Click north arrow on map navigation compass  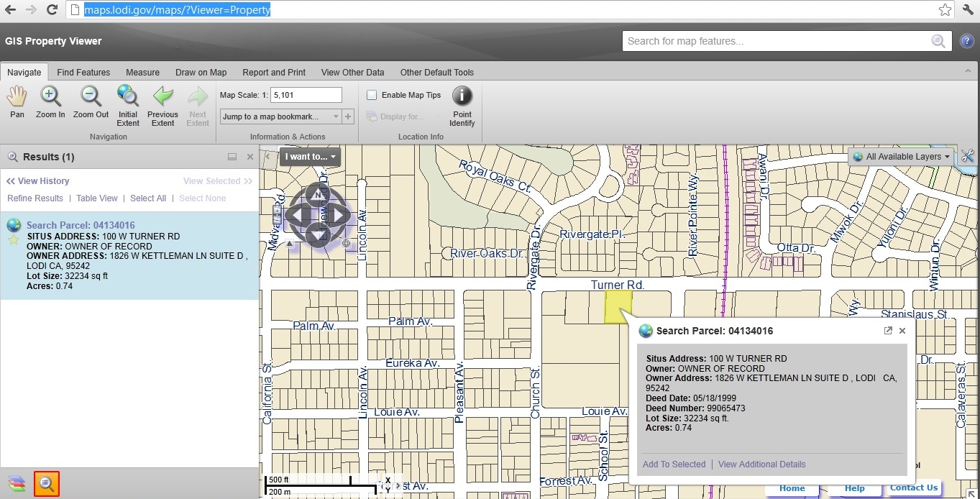coord(318,194)
